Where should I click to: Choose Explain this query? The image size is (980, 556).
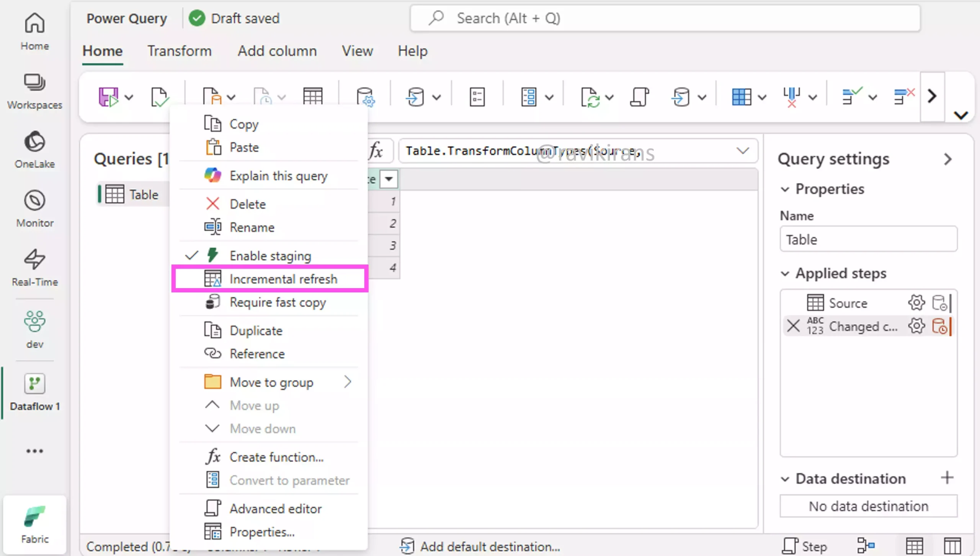270,176
